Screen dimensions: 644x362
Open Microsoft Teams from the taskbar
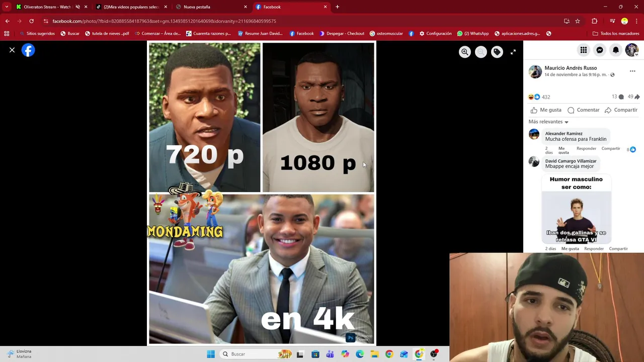[330, 354]
